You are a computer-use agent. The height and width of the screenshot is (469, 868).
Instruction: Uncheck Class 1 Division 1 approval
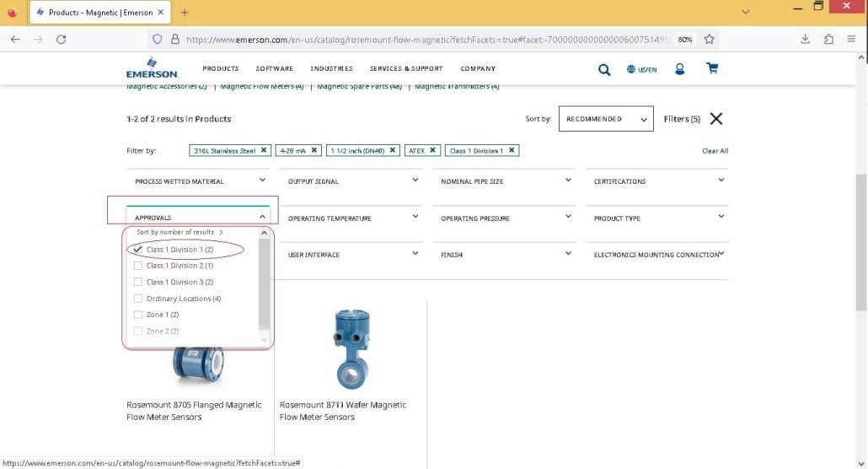(138, 250)
